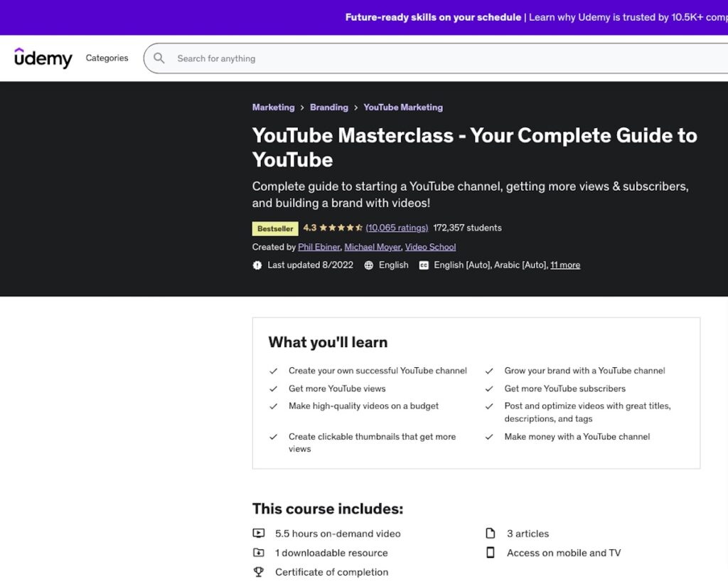This screenshot has height=587, width=728.
Task: Click the 4.3 rating score
Action: [x=310, y=228]
